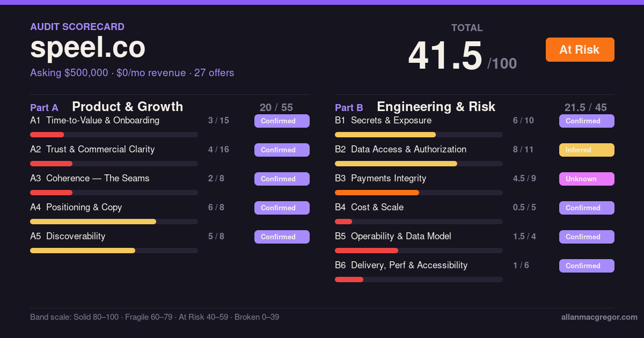Click the Part A label
The width and height of the screenshot is (644, 338).
tap(44, 108)
